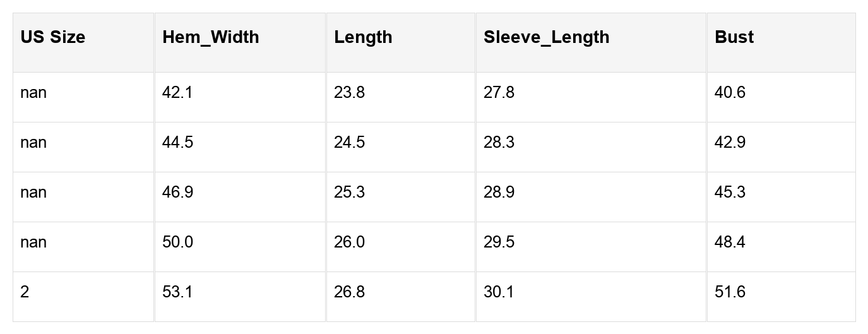
Task: Select the Hem_Width cell containing 42.1
Action: click(177, 93)
